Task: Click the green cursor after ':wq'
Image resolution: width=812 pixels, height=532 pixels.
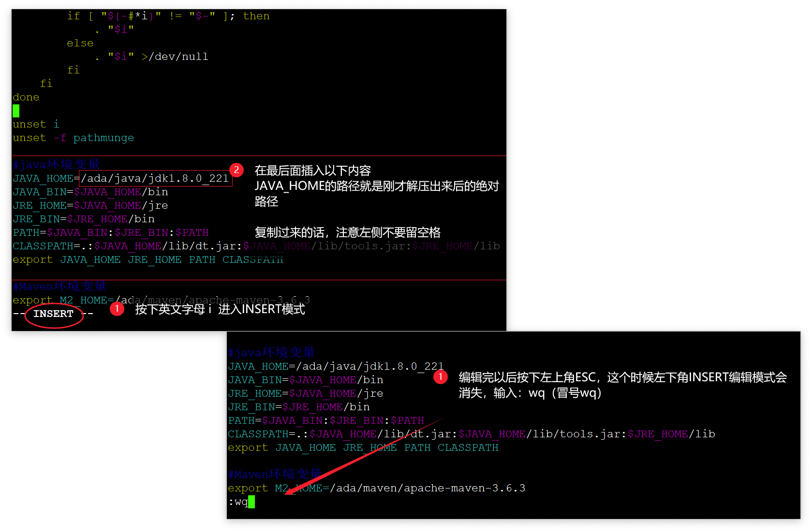Action: (251, 502)
